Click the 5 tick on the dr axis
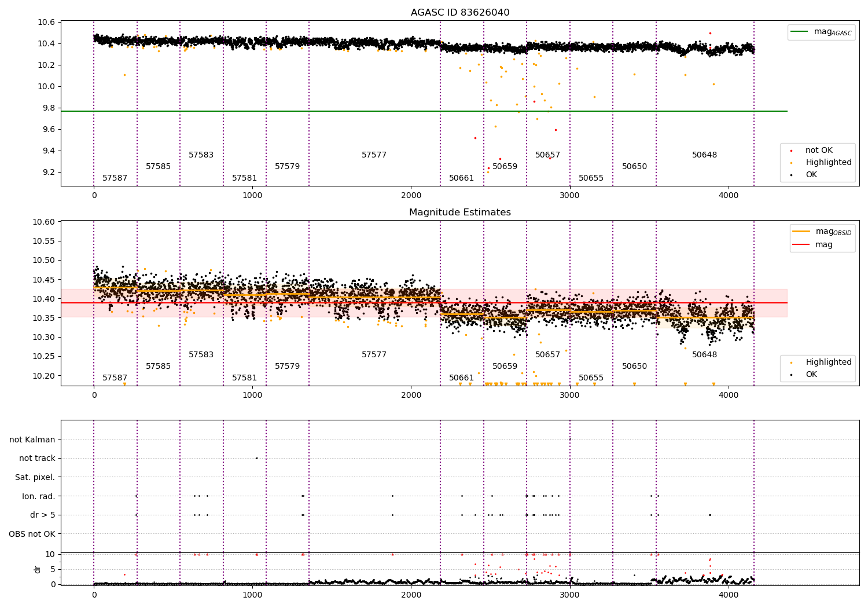The height and width of the screenshot is (608, 868). tap(53, 570)
